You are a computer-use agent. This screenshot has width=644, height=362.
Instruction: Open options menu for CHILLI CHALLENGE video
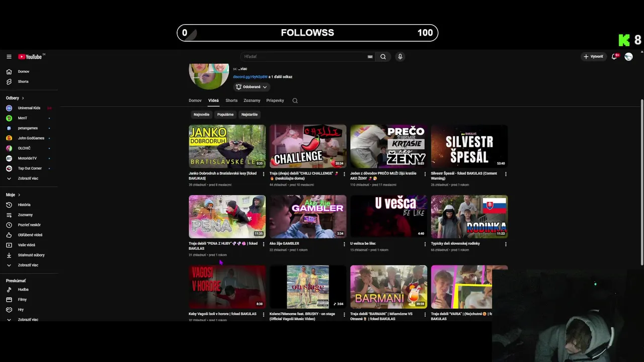[x=344, y=174]
